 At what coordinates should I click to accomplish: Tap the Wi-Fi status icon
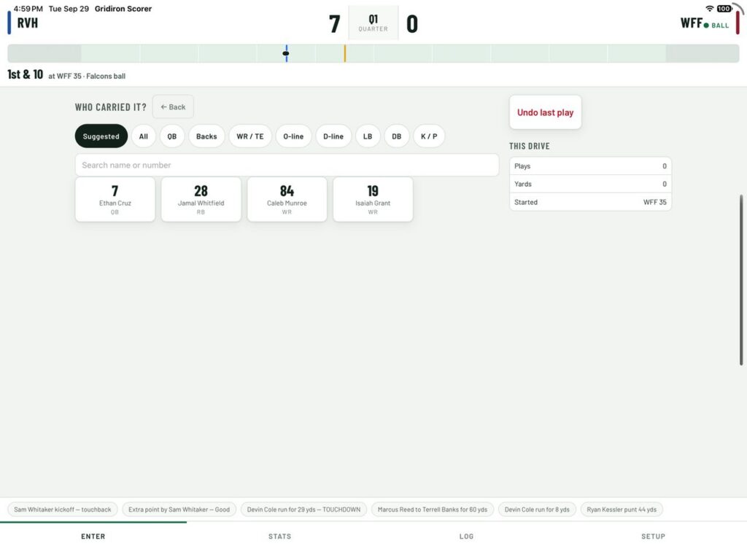(x=709, y=9)
